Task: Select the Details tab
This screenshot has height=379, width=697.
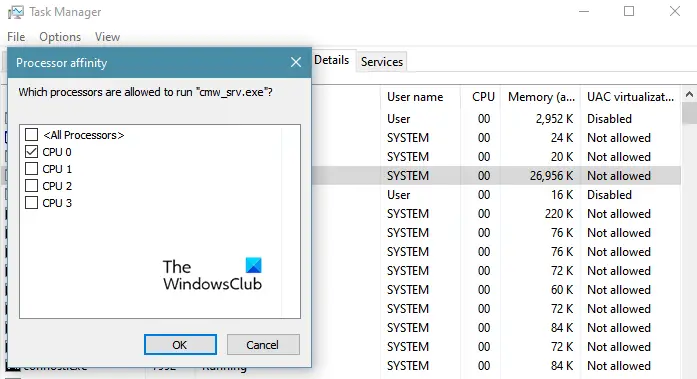Action: pos(332,60)
